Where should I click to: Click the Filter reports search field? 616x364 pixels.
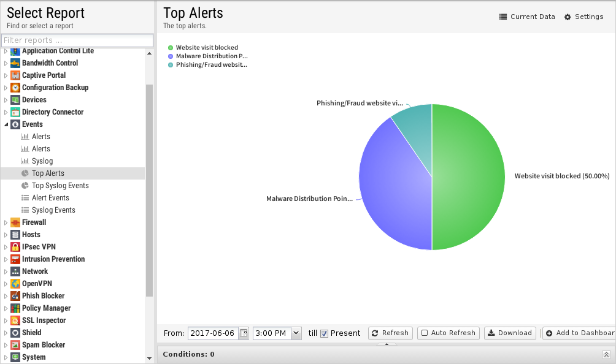[x=77, y=40]
